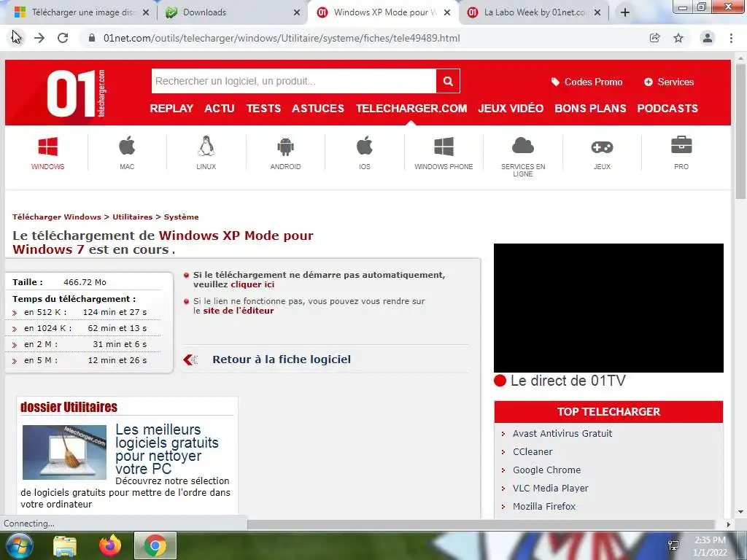Open the BONS PLANS menu item
Screen dimensions: 747x560
pos(590,109)
